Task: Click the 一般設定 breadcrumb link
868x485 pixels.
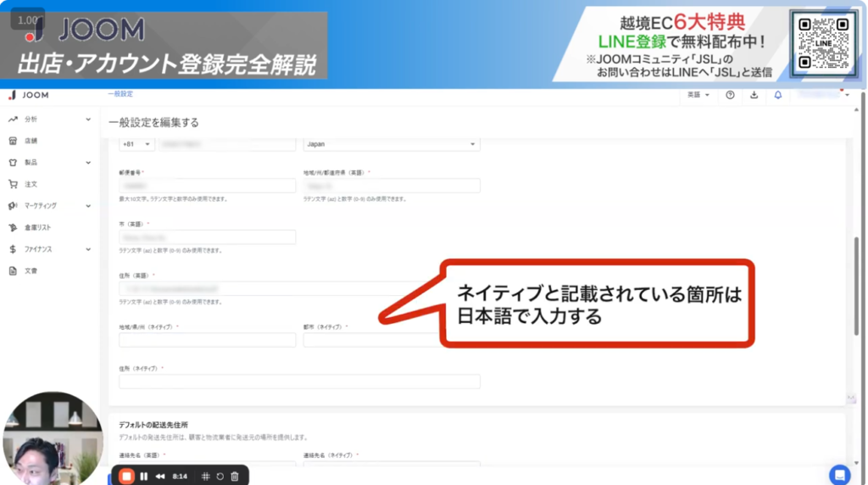Action: [120, 94]
